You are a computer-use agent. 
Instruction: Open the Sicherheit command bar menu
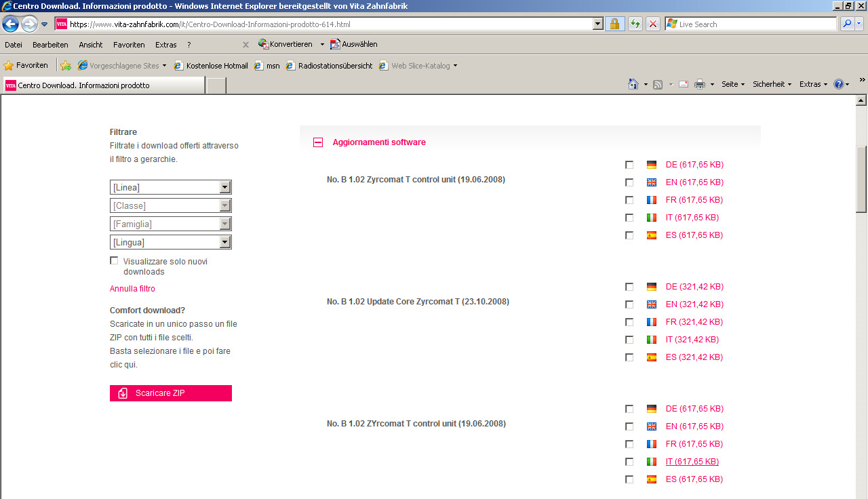point(772,84)
